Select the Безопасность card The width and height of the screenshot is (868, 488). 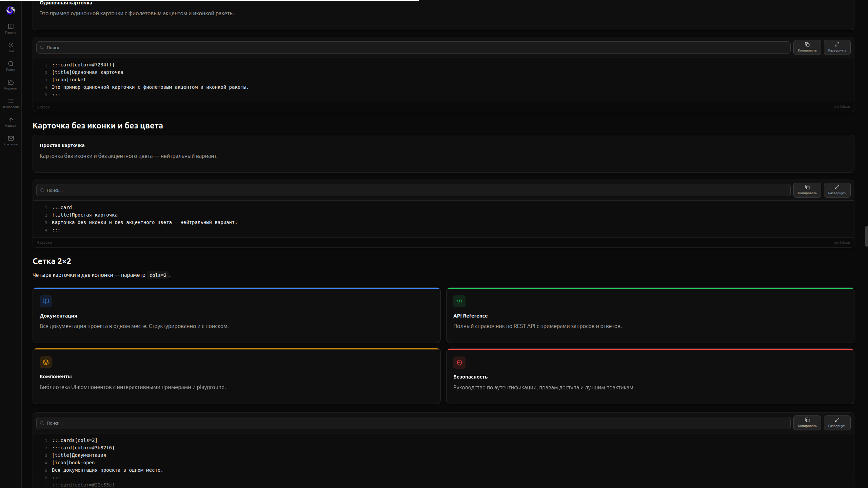(x=650, y=376)
